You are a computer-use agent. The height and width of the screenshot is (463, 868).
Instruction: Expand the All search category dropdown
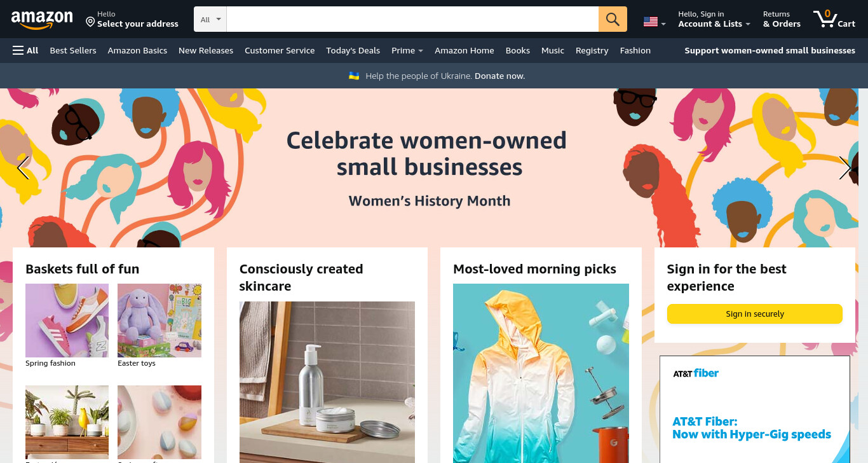(210, 19)
